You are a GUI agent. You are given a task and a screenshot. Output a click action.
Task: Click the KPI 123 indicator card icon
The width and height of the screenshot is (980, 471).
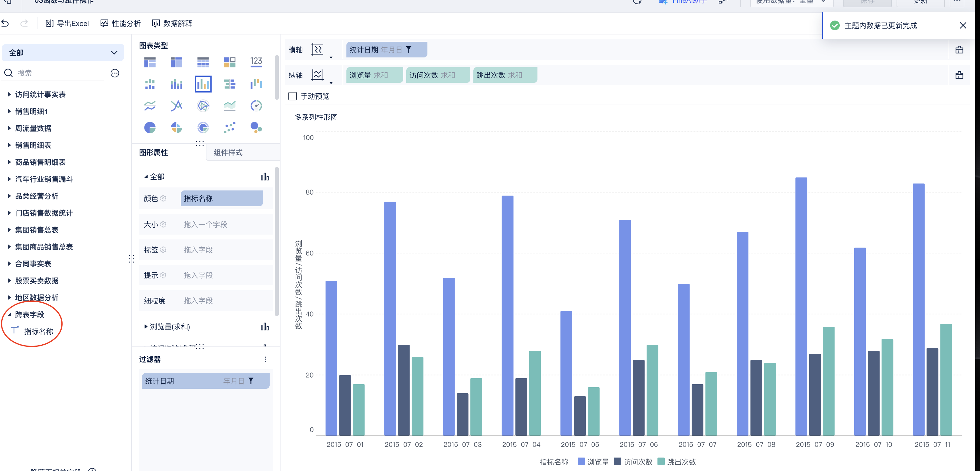click(x=256, y=62)
